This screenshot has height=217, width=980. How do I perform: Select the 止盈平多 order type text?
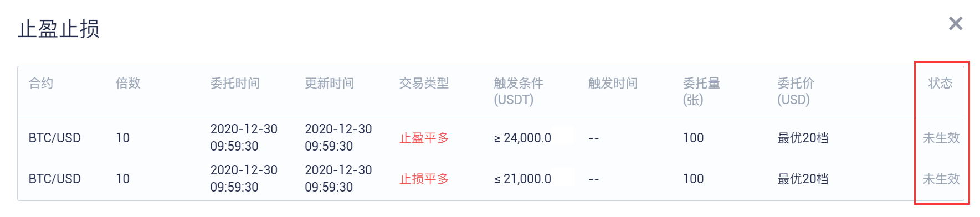click(x=424, y=138)
